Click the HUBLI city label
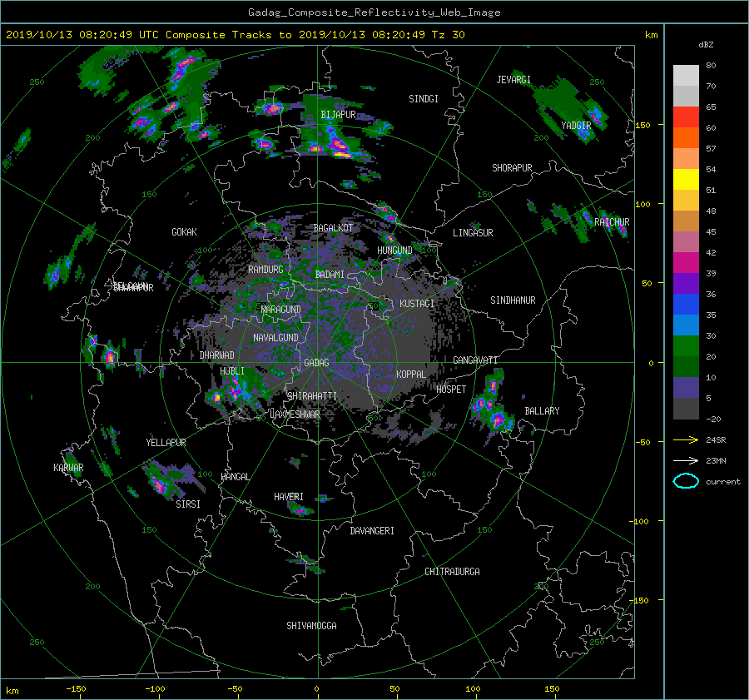 [231, 370]
